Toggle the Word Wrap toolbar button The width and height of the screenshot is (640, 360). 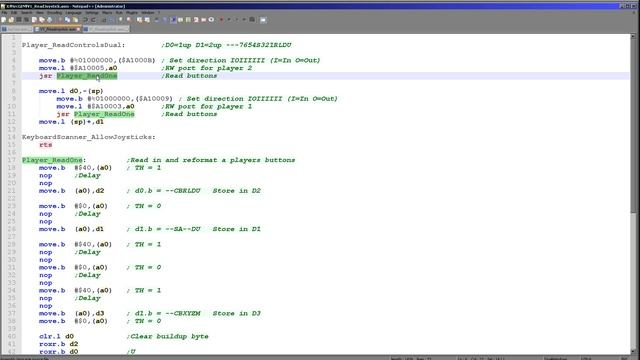(157, 20)
